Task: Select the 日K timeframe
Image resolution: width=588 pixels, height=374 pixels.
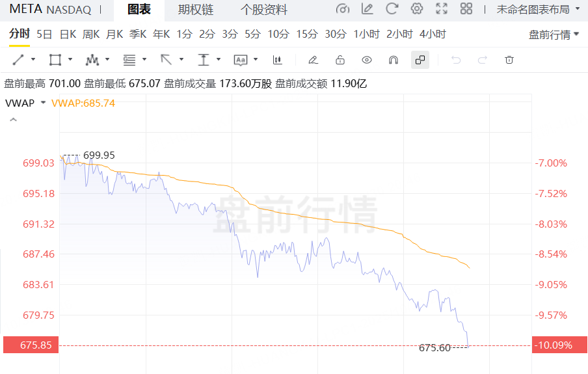Action: point(68,34)
